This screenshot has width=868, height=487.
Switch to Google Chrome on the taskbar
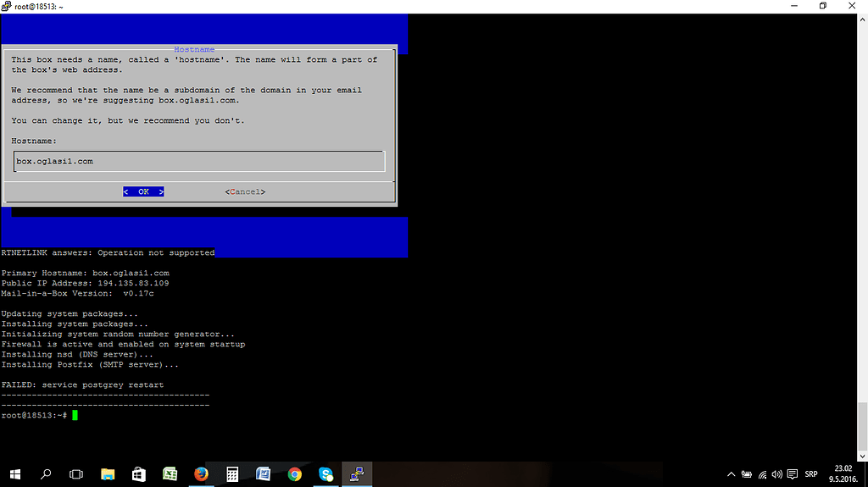tap(294, 474)
